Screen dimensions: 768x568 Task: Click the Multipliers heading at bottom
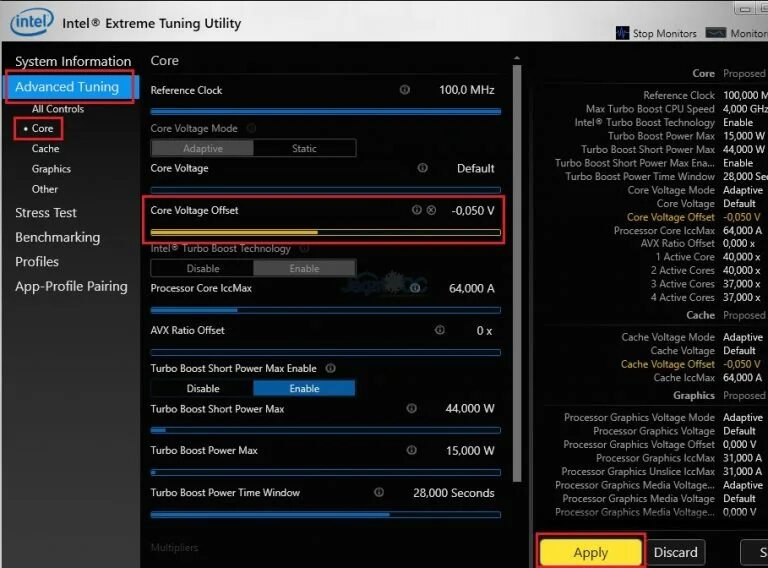(x=174, y=547)
